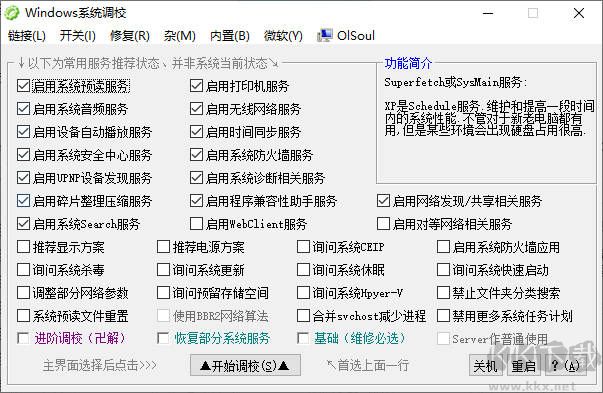Screen dimensions: 603x393
Task: Check 询问系统更新 option
Action: tap(163, 270)
